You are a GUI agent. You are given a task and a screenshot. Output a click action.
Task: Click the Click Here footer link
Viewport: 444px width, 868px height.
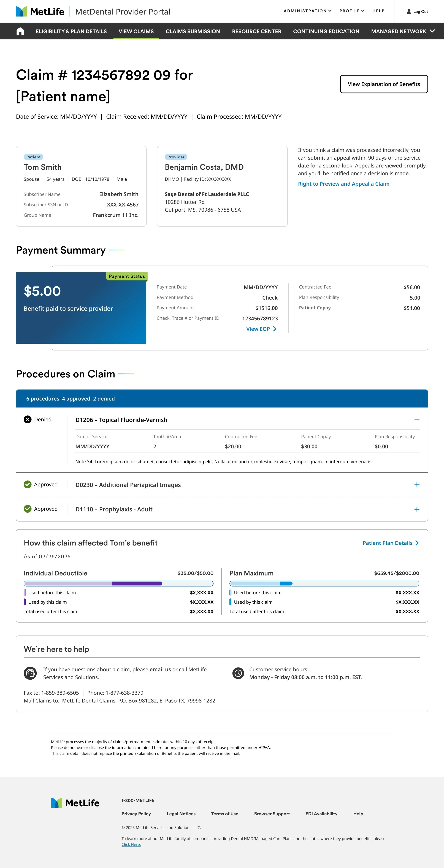(131, 844)
